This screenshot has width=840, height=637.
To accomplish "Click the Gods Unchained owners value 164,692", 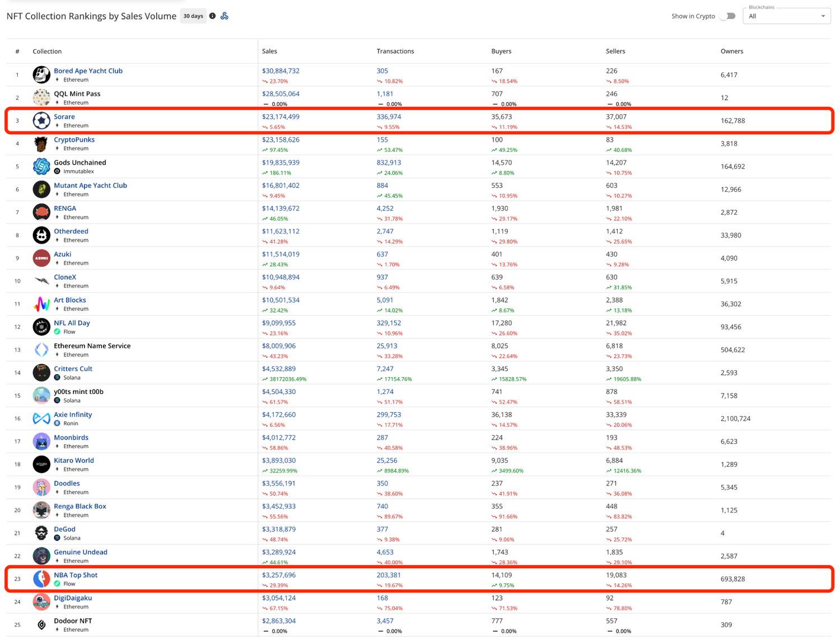I will [732, 166].
